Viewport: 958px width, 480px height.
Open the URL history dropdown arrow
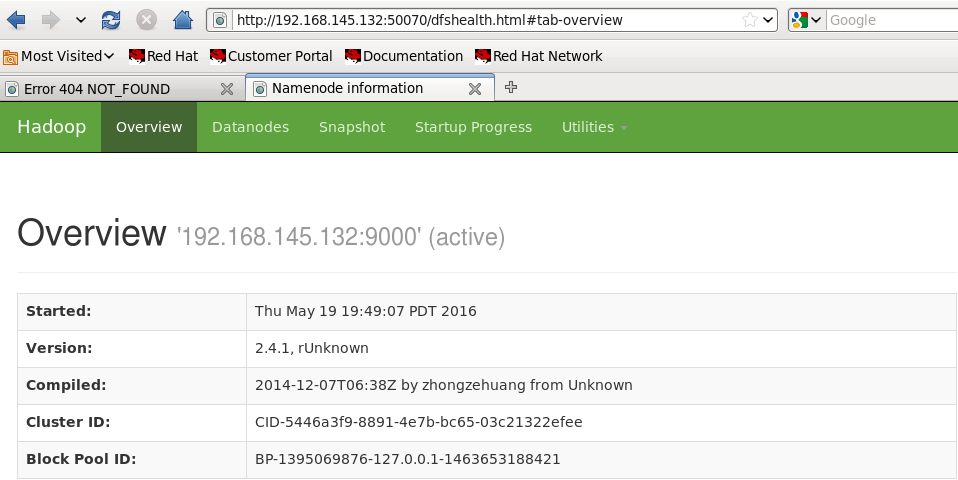(769, 20)
